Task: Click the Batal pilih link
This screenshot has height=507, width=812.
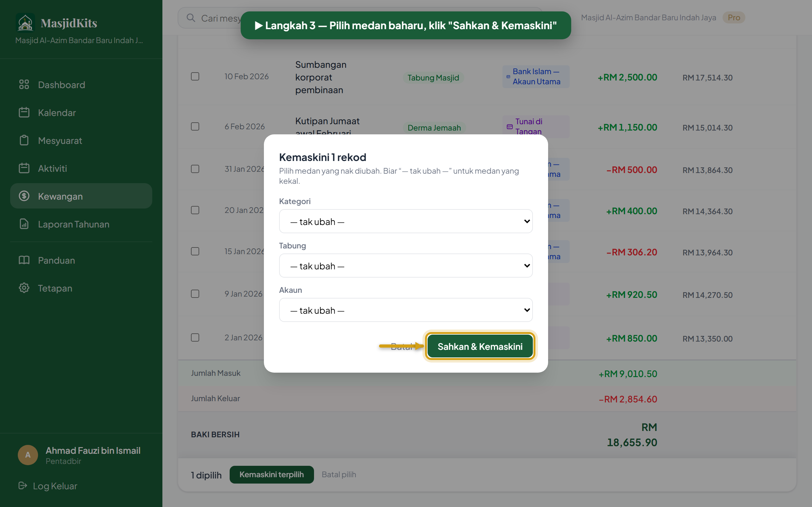Action: tap(339, 474)
